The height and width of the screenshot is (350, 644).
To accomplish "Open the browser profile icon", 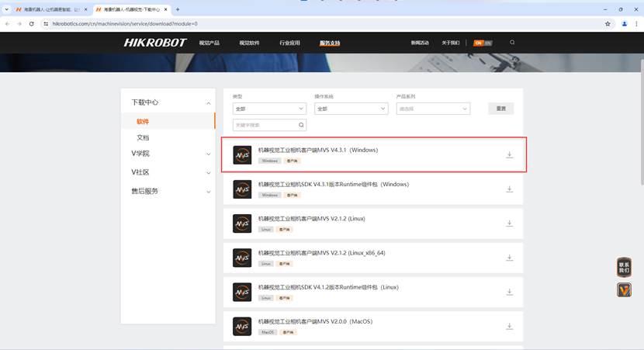I will [625, 24].
